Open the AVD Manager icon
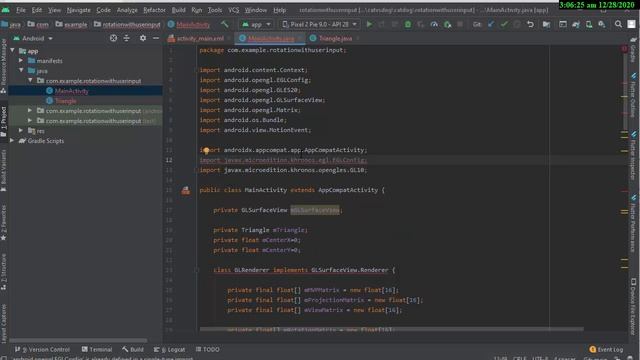Screen dimensions: 640x360 (x=589, y=24)
